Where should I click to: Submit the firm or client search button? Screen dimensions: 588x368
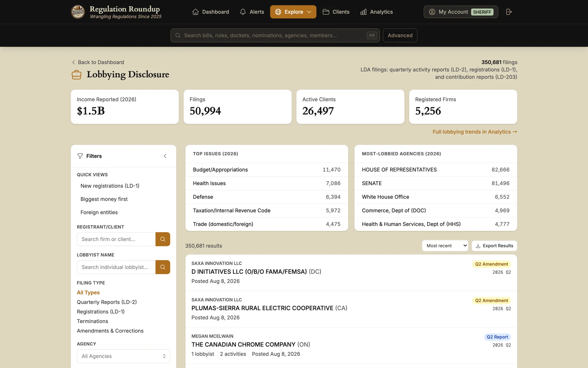(x=163, y=239)
